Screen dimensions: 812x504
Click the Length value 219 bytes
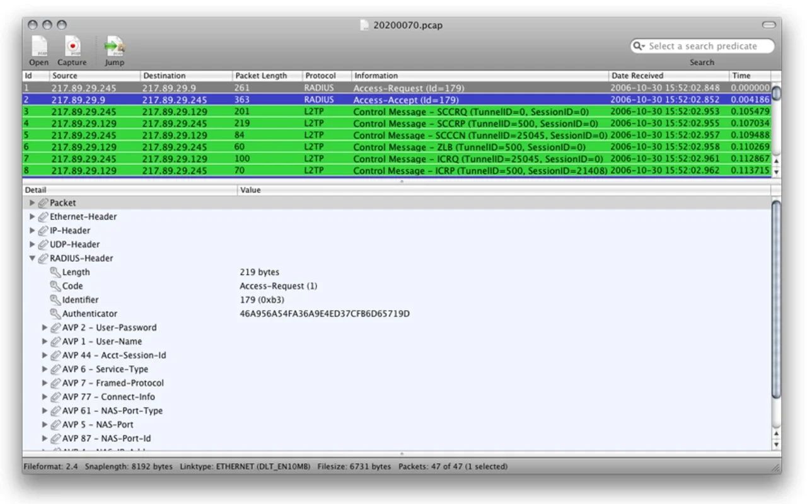click(260, 272)
